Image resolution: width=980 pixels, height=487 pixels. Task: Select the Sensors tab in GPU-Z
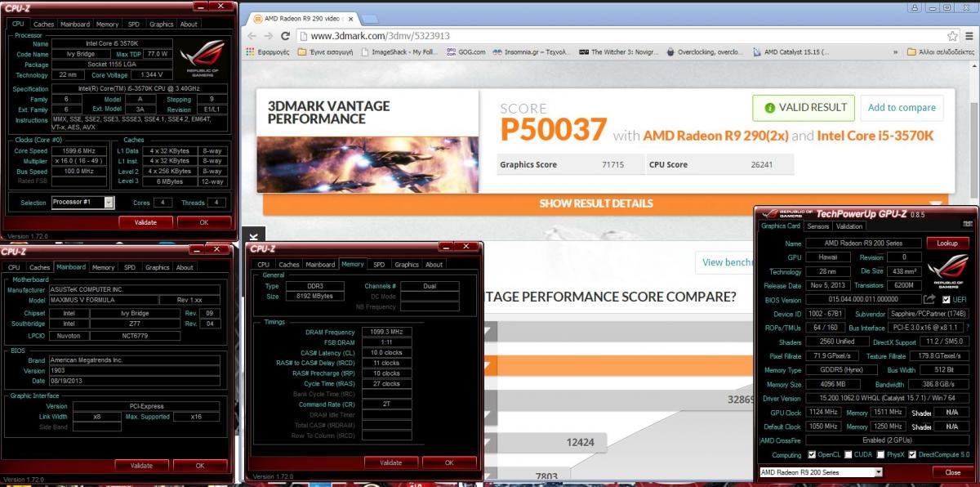pos(817,226)
